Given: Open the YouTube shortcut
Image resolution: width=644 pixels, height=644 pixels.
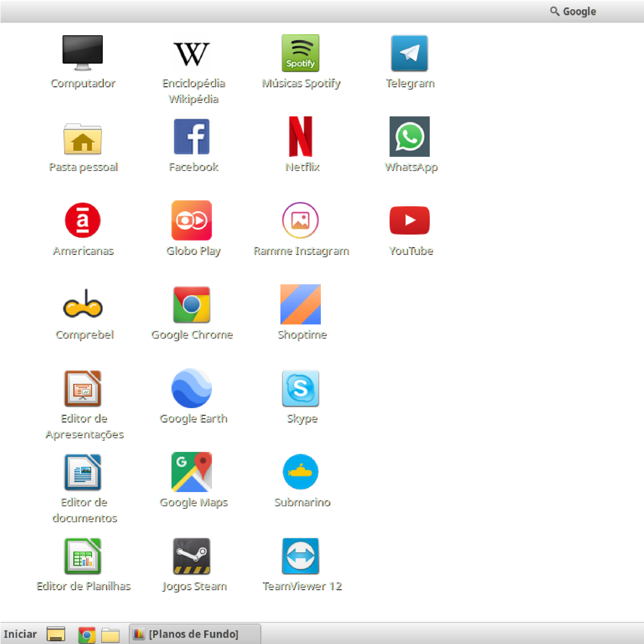Looking at the screenshot, I should pyautogui.click(x=409, y=220).
